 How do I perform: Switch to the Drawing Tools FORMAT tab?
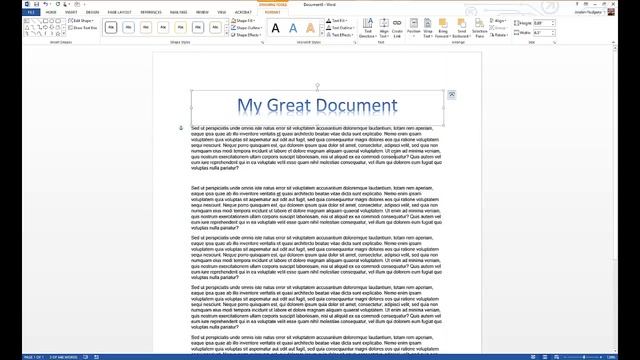(273, 12)
